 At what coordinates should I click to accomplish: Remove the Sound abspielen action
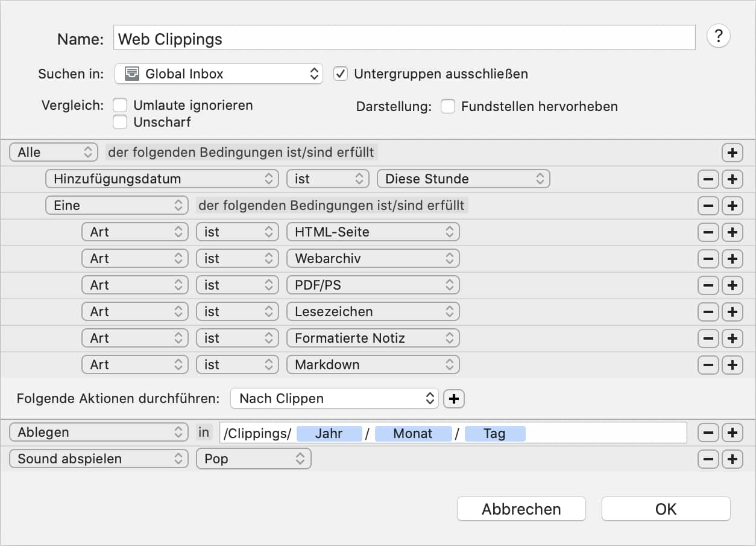708,459
